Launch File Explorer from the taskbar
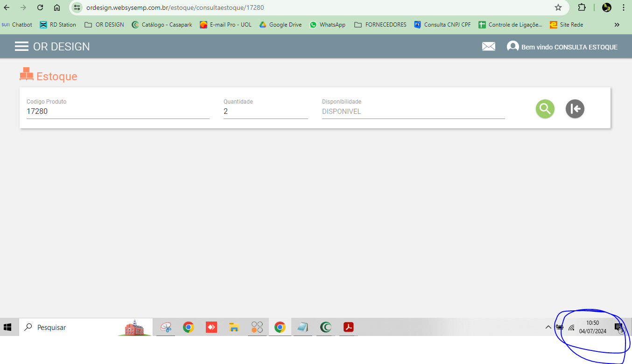The image size is (632, 364). (x=234, y=327)
